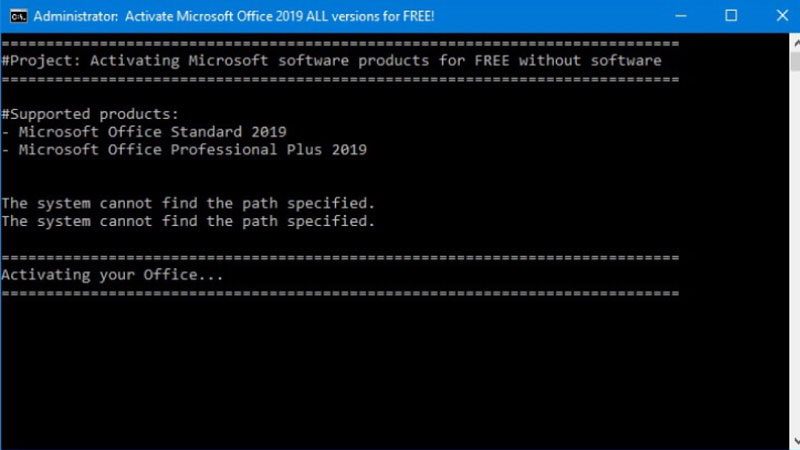Click the second "cannot find the path" line
This screenshot has width=800, height=450.
tap(188, 221)
